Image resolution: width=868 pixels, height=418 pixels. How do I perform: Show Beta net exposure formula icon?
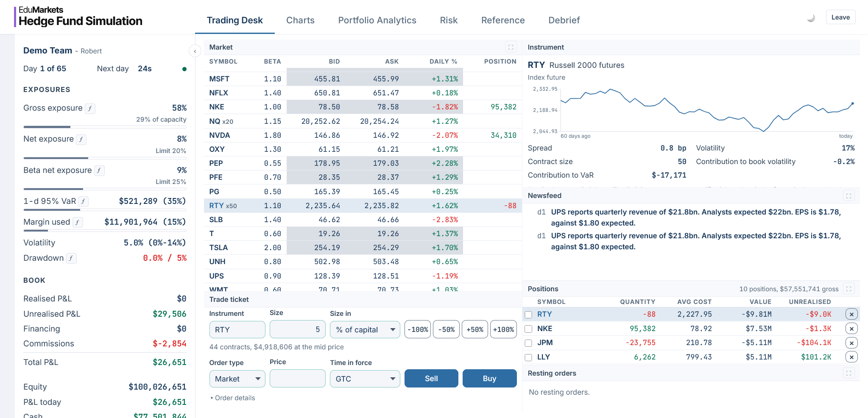click(x=99, y=170)
